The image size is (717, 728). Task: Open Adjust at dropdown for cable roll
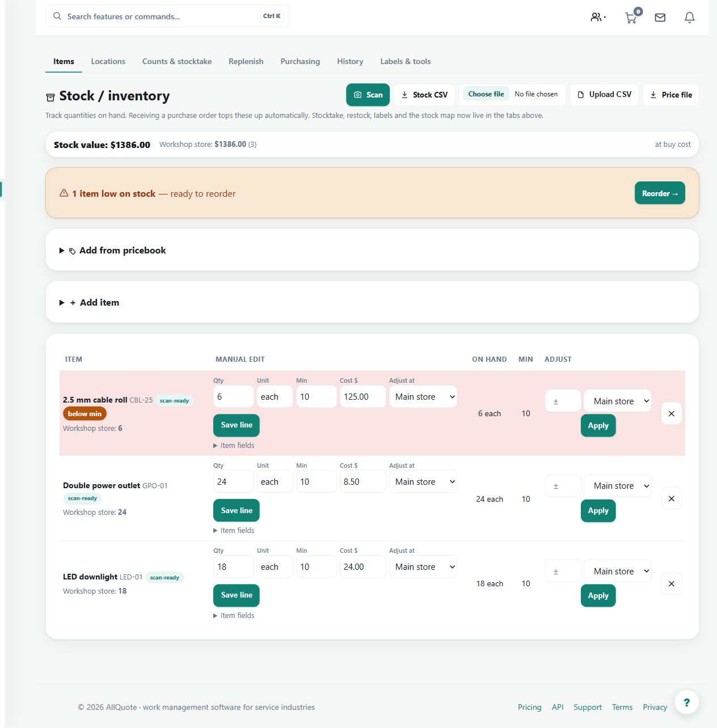423,397
